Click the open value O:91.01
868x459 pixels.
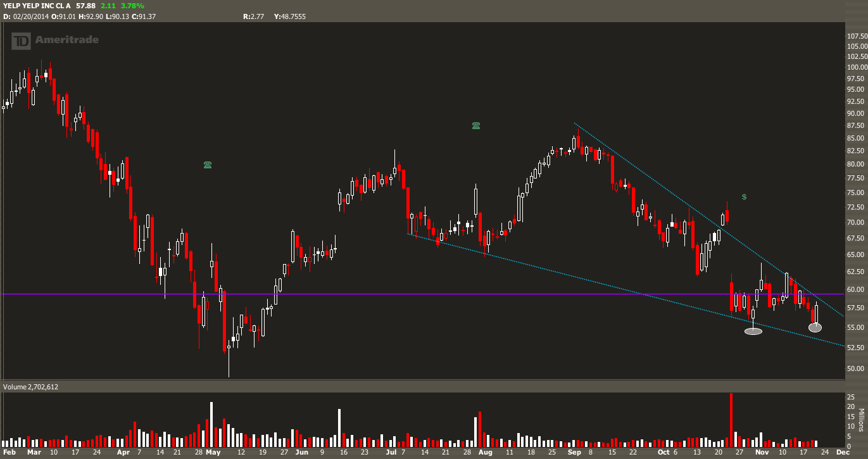click(x=64, y=16)
